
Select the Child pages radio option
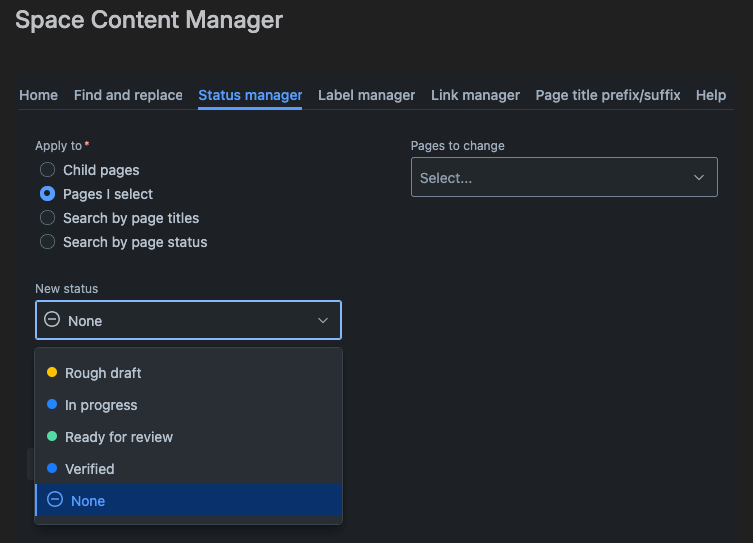[x=47, y=169]
